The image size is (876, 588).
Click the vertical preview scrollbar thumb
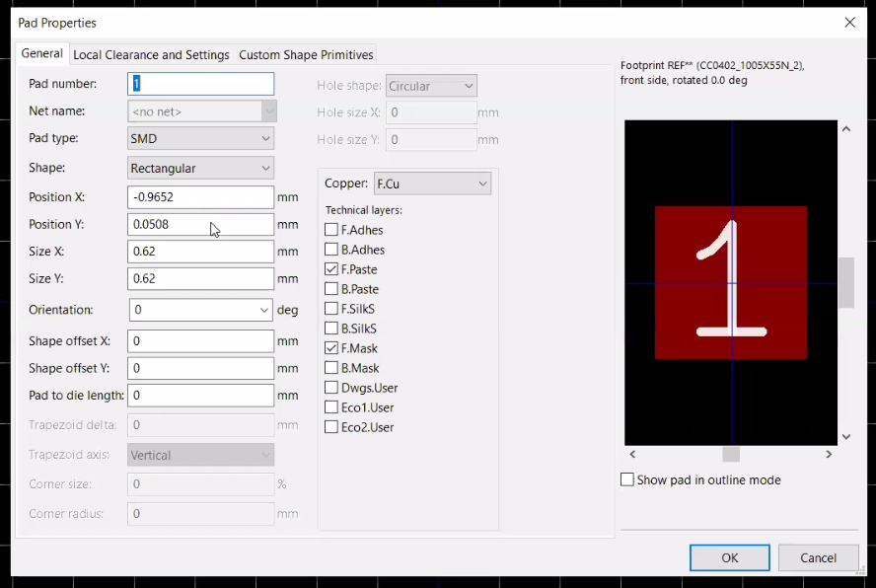point(845,282)
